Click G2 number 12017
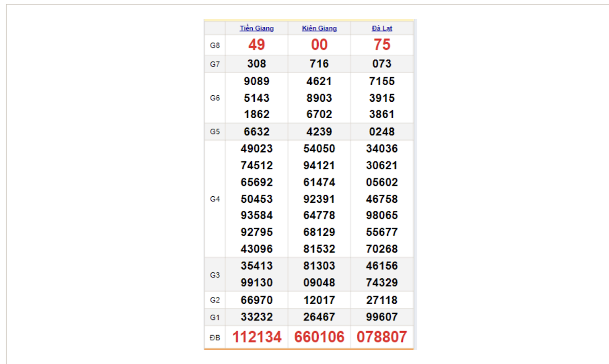Viewport: 609px width, 364px height. [x=319, y=300]
